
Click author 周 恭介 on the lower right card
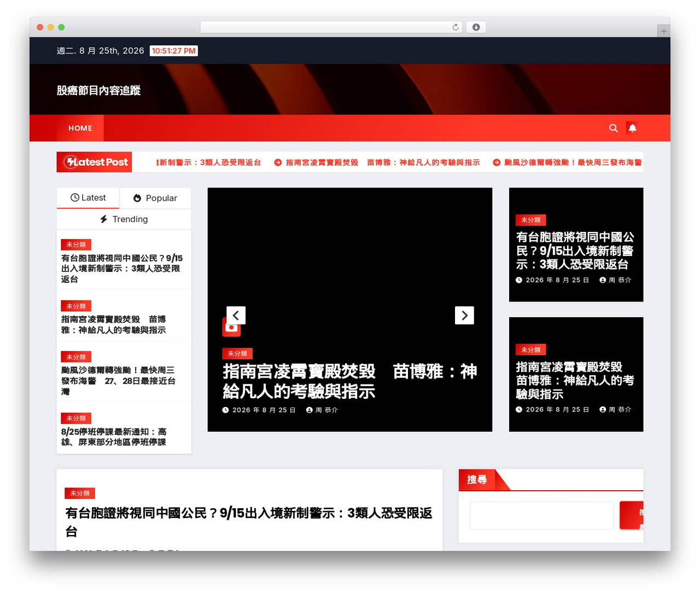pyautogui.click(x=615, y=409)
